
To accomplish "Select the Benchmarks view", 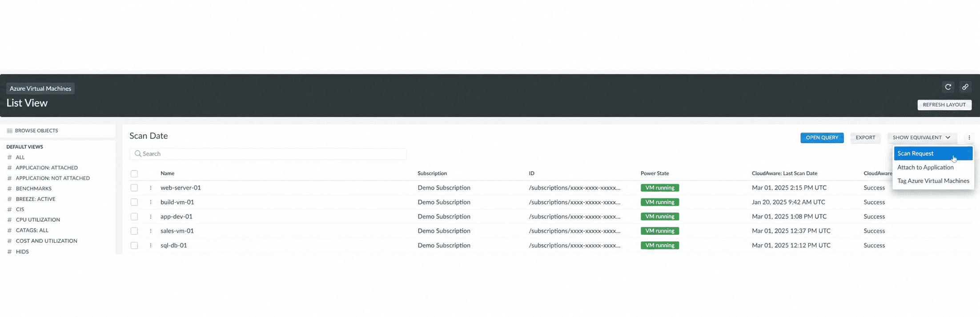I will (x=33, y=189).
